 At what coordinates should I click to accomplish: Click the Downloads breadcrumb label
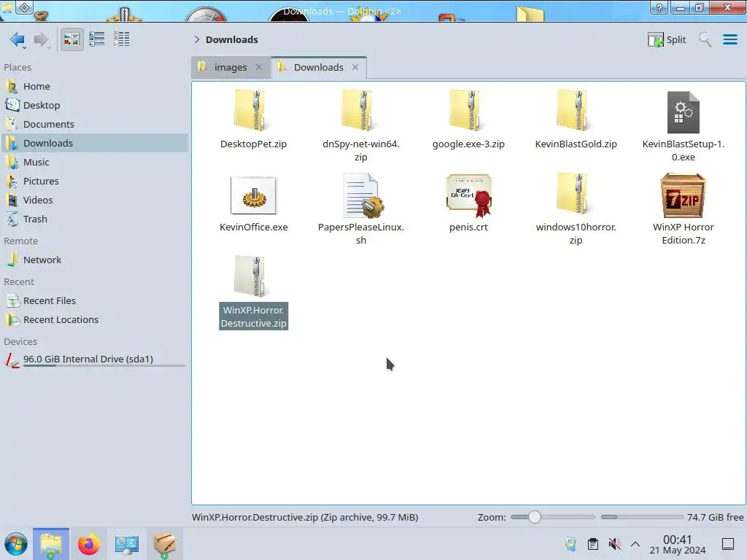[231, 39]
